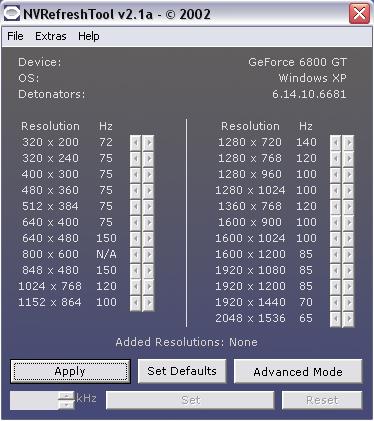Increase Hz for 1280 x 720

348,143
